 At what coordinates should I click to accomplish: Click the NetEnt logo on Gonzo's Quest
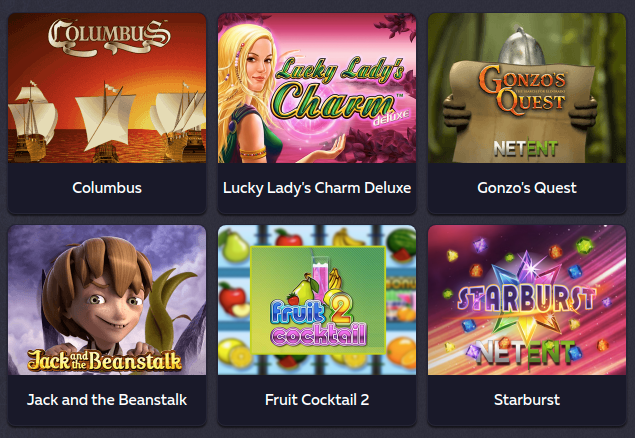526,149
